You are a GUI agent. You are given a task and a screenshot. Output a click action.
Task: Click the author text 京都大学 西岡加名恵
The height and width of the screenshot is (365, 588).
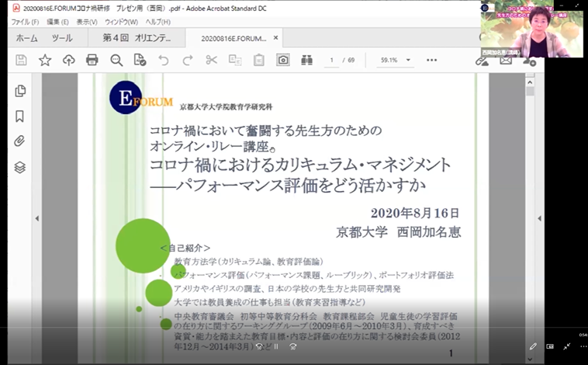point(399,231)
